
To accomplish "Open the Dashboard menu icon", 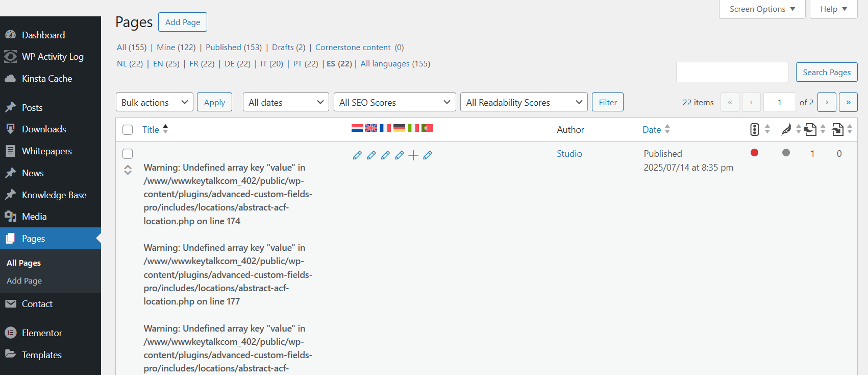I will point(10,35).
